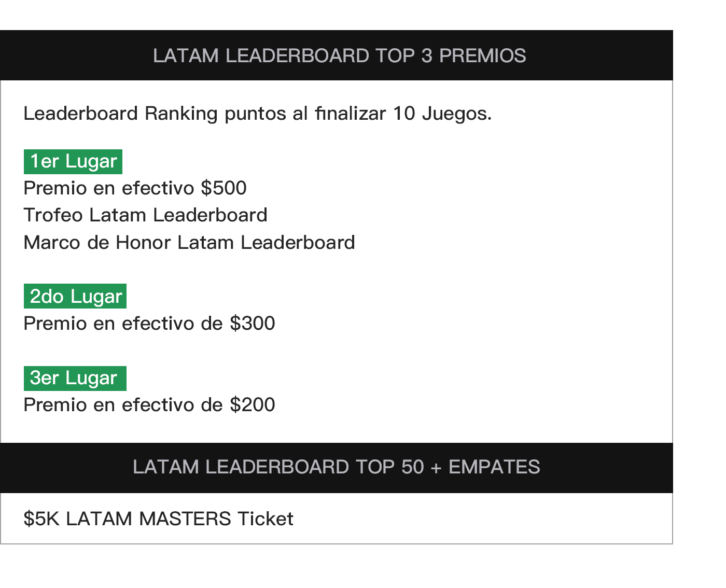Select the 1er Lugar green badge
Screen dimensions: 726x588
(x=73, y=162)
